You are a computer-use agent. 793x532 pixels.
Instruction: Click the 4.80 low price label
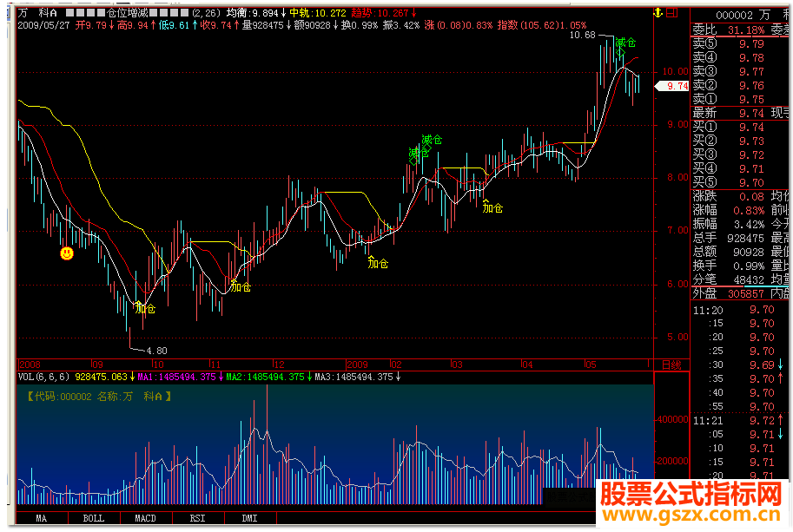point(157,350)
